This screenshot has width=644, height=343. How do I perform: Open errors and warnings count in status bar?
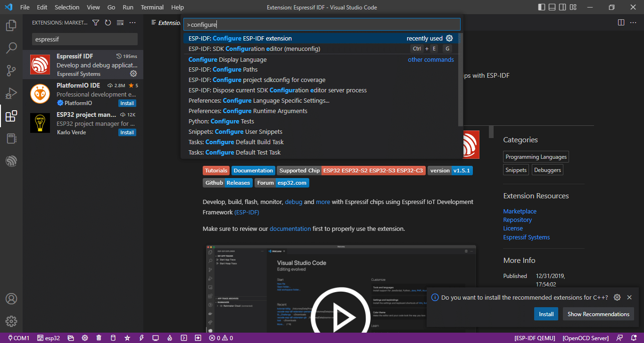tap(221, 338)
